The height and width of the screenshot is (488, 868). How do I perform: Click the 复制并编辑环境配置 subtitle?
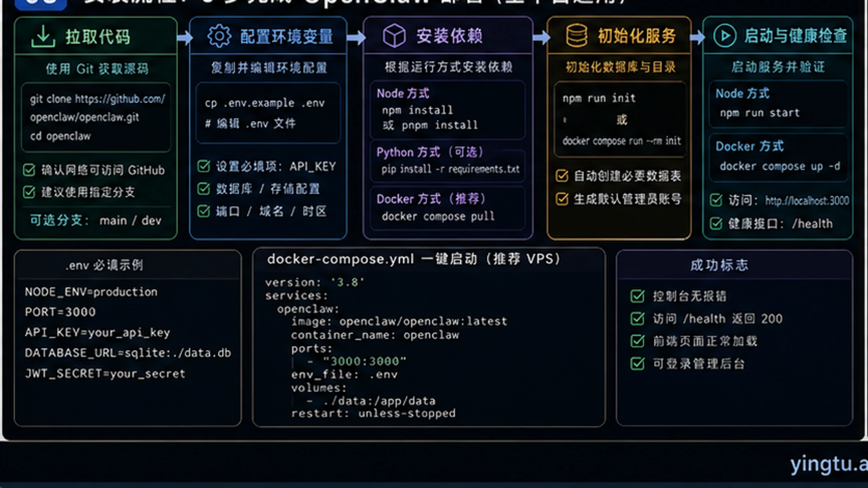point(269,68)
